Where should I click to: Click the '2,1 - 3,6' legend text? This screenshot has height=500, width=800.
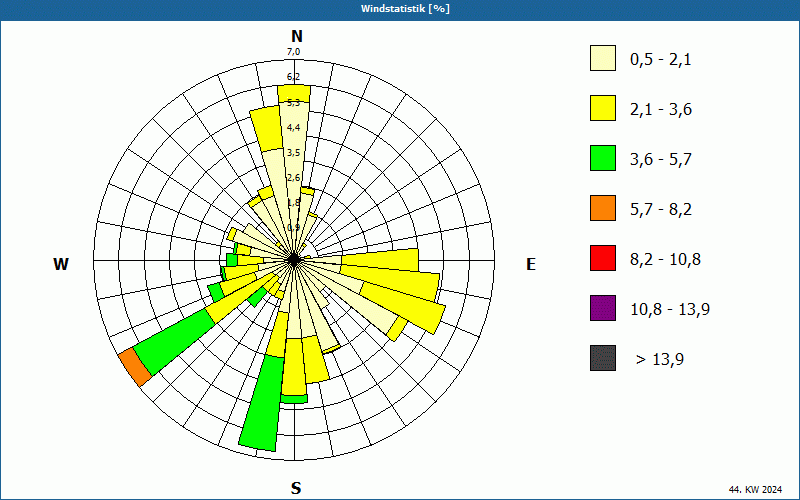coord(661,110)
